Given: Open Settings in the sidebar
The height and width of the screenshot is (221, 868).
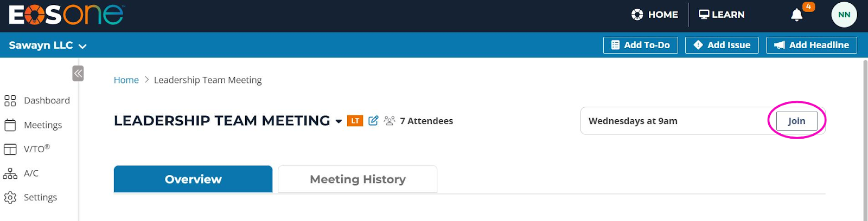Looking at the screenshot, I should pos(30,198).
